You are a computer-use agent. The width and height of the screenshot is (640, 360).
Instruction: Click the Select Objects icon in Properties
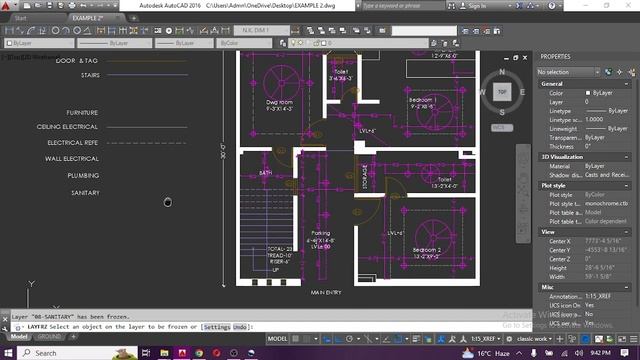click(x=620, y=72)
